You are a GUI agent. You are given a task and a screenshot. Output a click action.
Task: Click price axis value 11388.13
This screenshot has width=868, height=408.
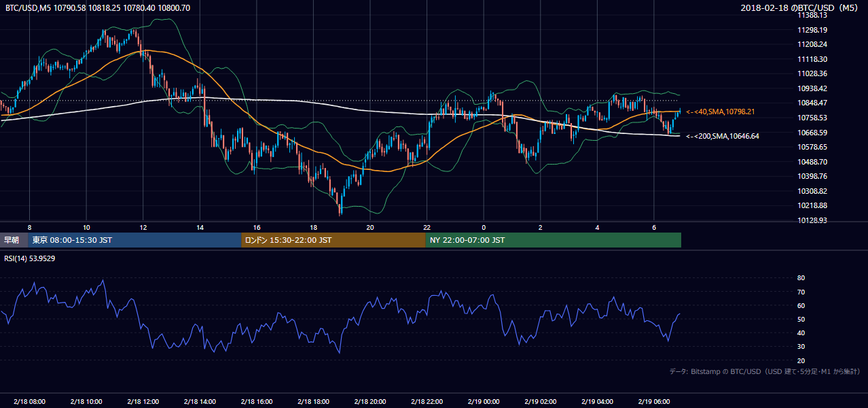point(812,15)
